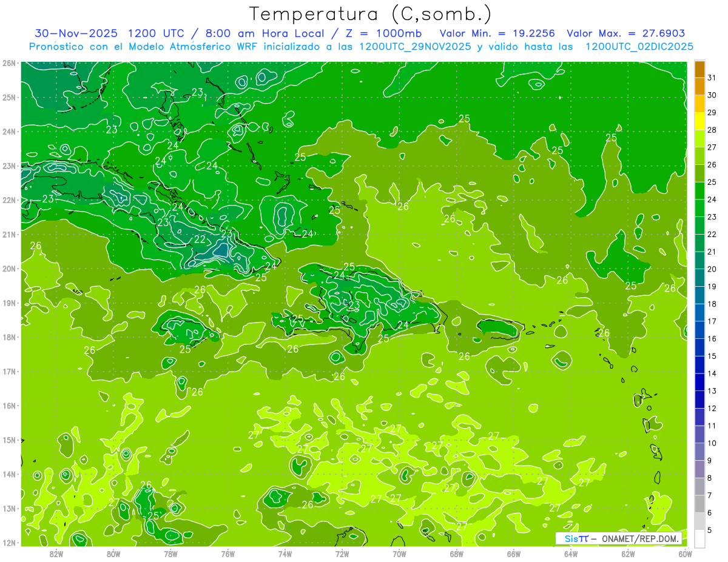Click color scale label "11"
Image resolution: width=728 pixels, height=562 pixels.
click(x=712, y=426)
